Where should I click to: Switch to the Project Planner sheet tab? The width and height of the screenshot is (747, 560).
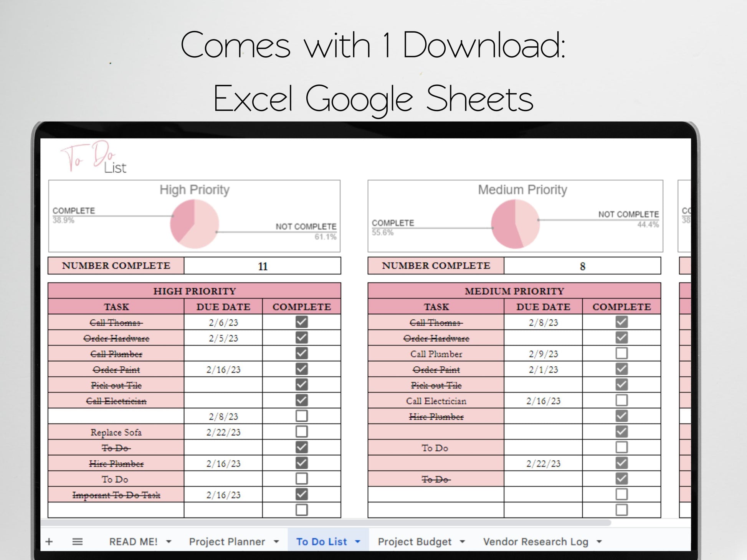pos(227,542)
